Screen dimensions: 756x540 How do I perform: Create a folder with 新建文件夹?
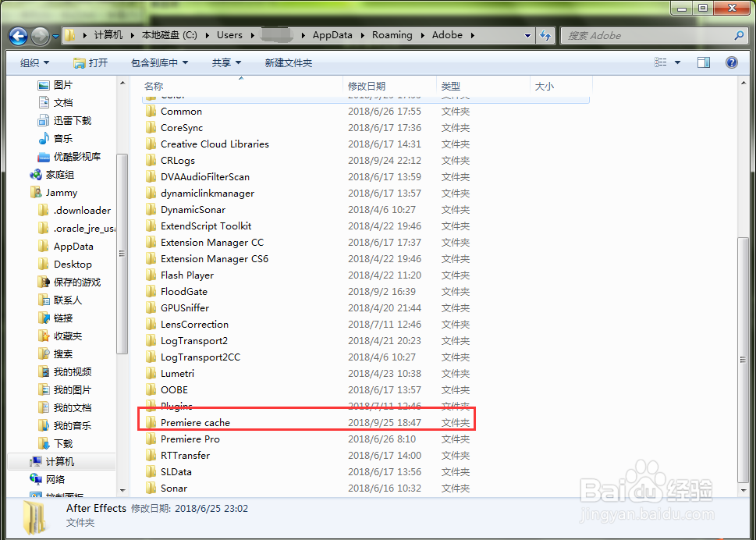[289, 62]
